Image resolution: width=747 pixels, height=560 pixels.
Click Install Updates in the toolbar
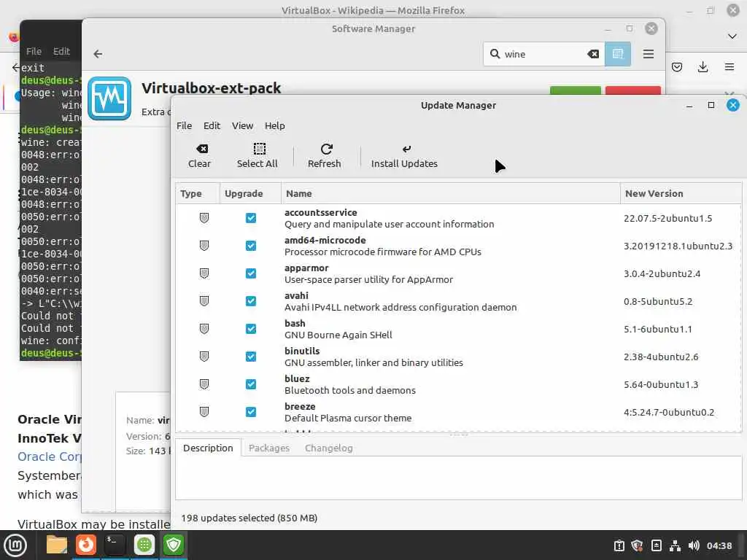point(404,156)
